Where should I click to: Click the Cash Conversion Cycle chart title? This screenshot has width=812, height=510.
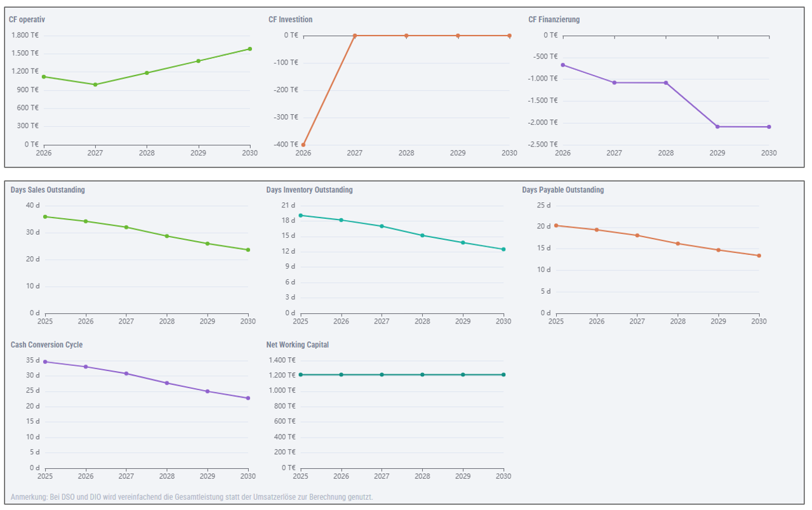(x=46, y=344)
